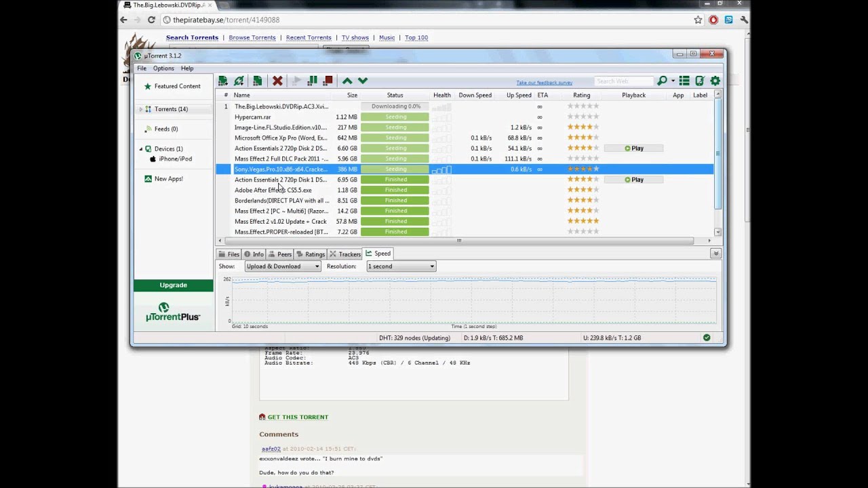
Task: Open commenter aafz02 profile link
Action: (x=271, y=449)
